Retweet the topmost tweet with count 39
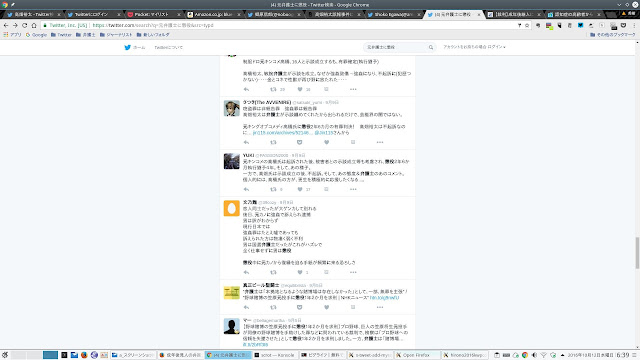Screen dimensions: 640x360 273,89
